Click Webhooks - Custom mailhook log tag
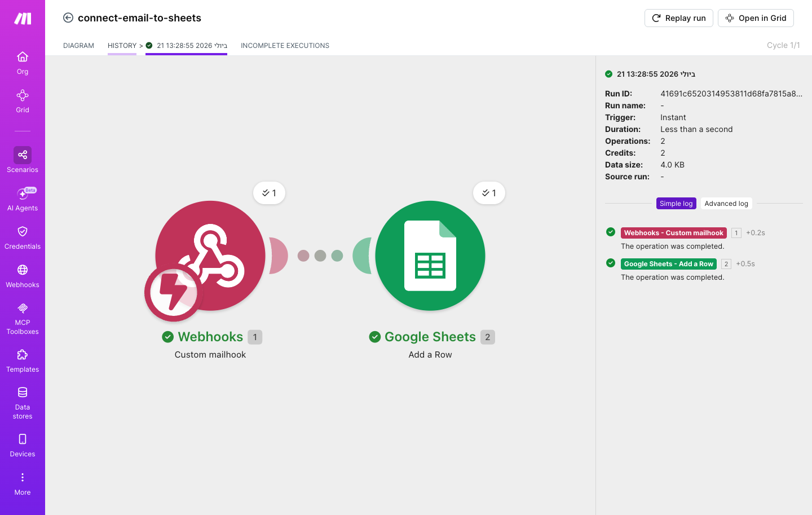The width and height of the screenshot is (812, 515). click(673, 233)
